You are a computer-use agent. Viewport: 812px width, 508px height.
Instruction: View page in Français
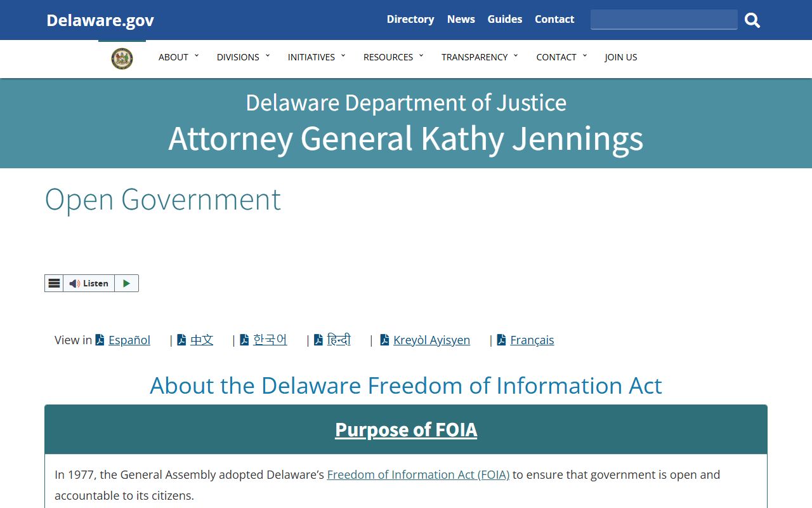pos(532,340)
